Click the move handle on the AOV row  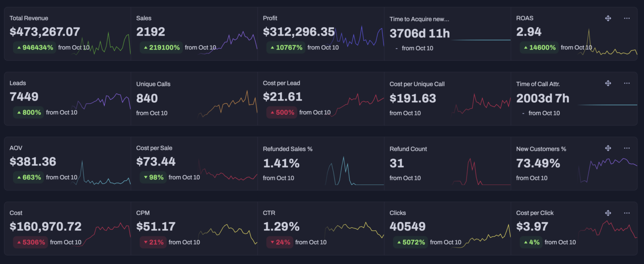pos(608,148)
